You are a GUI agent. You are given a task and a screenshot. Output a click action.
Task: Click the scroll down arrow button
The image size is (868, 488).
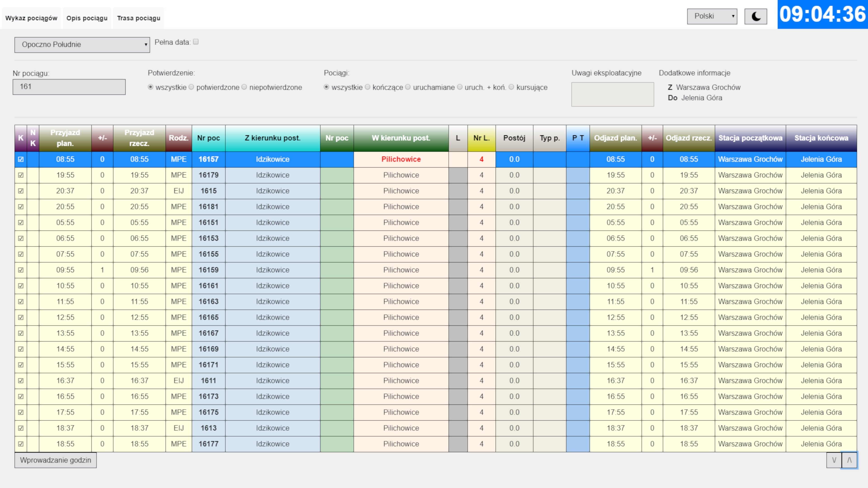pyautogui.click(x=834, y=460)
